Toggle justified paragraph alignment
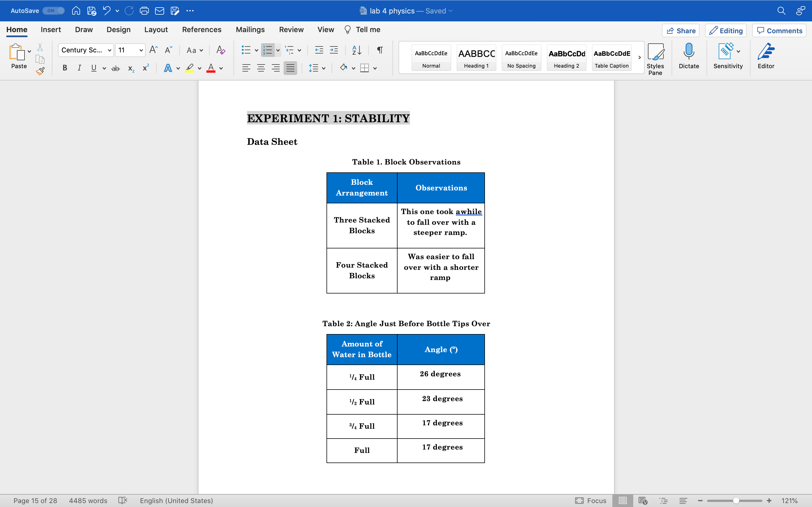The image size is (812, 507). [290, 68]
